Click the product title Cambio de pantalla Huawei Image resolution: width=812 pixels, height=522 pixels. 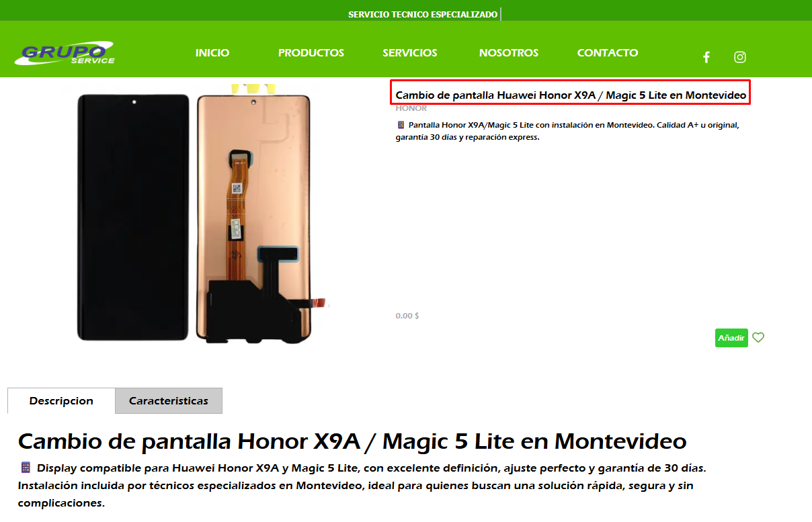click(x=571, y=95)
